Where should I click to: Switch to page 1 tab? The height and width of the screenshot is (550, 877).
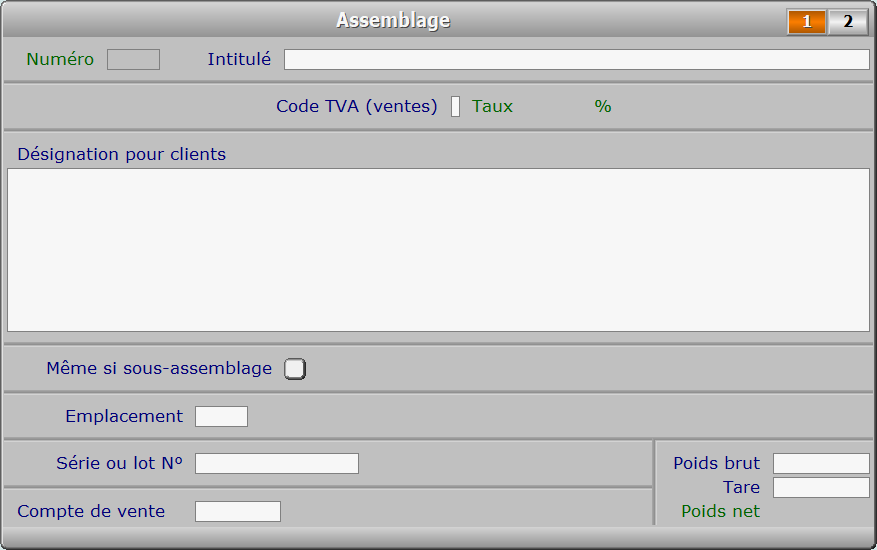[807, 22]
